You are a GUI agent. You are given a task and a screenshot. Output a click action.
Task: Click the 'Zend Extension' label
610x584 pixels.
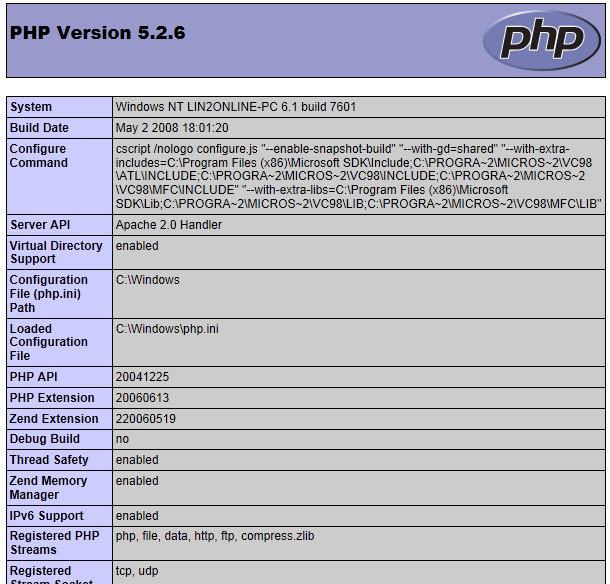click(54, 419)
